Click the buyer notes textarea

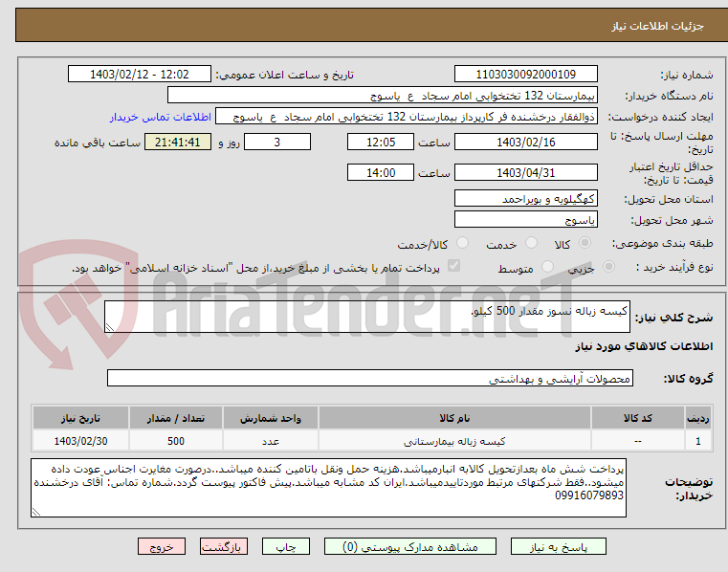click(328, 488)
